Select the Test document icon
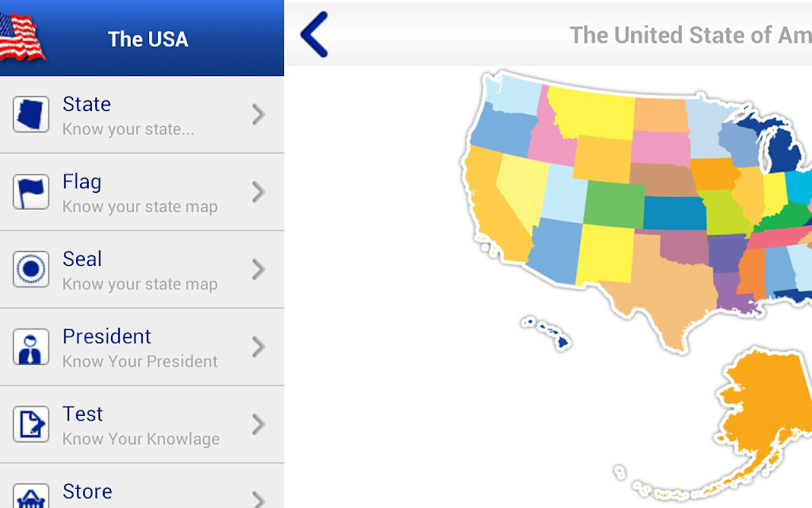The height and width of the screenshot is (508, 812). [x=31, y=424]
